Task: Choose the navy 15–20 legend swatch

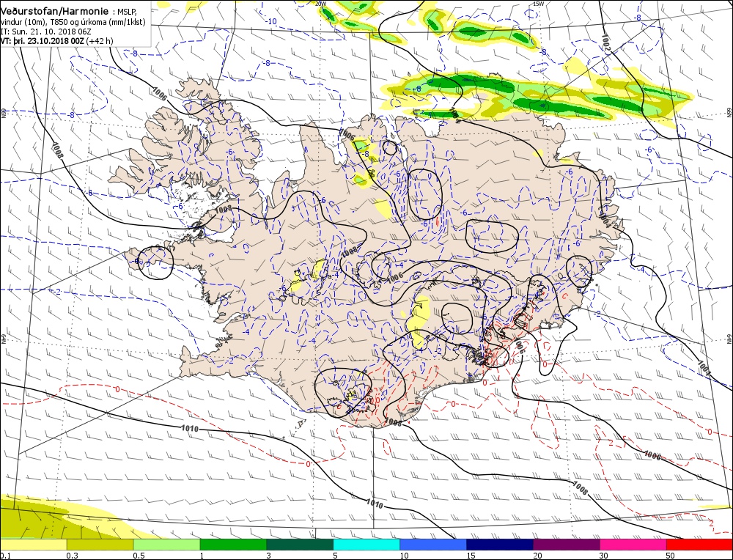Action: pyautogui.click(x=500, y=544)
